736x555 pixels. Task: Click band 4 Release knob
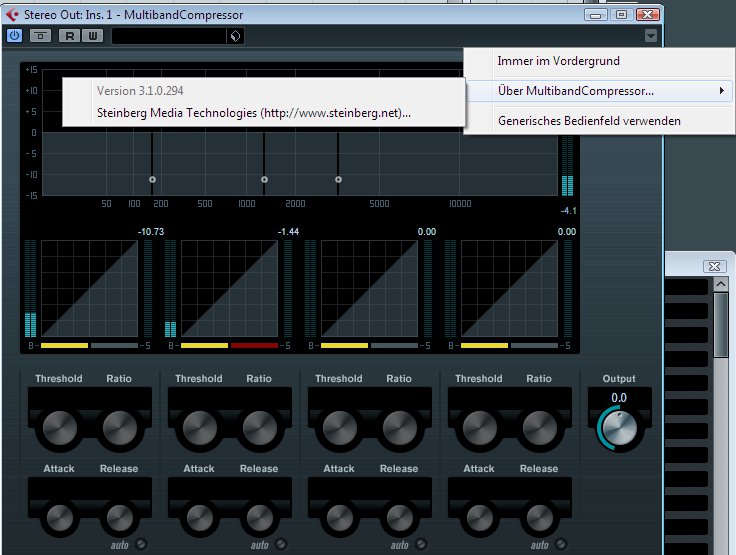pyautogui.click(x=540, y=518)
